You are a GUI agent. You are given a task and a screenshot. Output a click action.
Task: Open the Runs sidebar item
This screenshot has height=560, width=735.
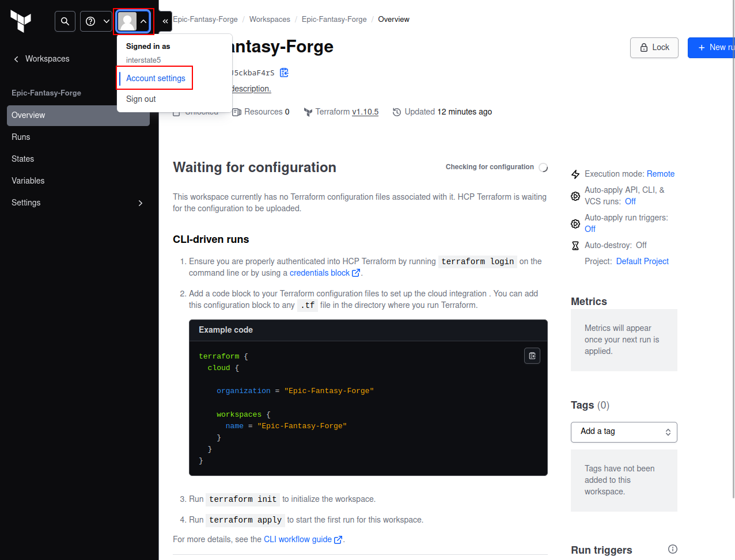point(78,137)
